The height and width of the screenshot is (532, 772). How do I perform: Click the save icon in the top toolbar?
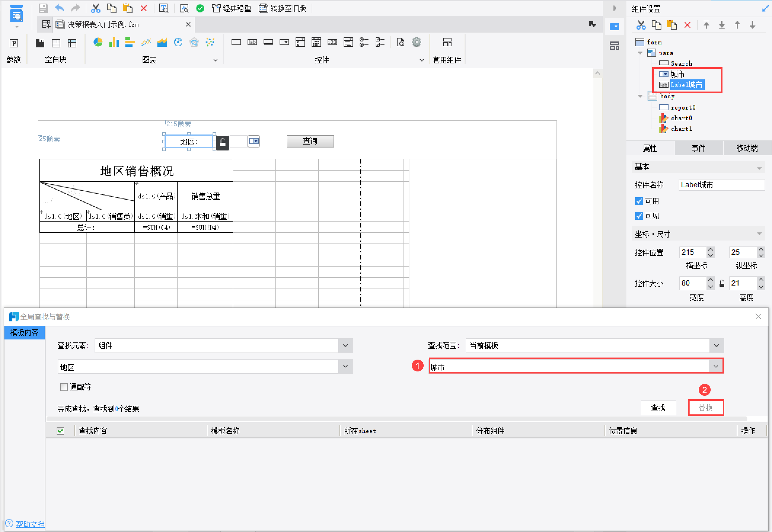(x=43, y=8)
